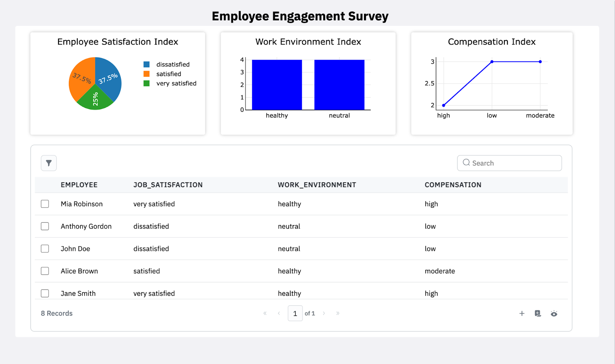Jump to the first page double-chevron
The image size is (615, 364).
pyautogui.click(x=264, y=313)
